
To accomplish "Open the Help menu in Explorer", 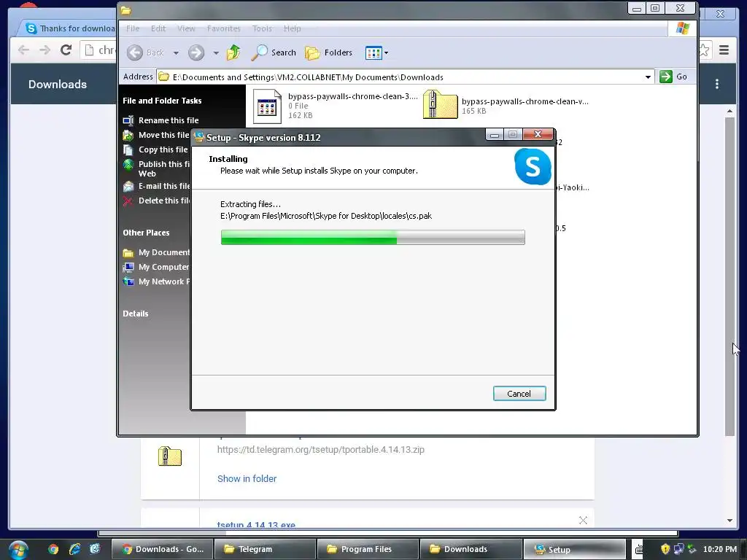I will 292,28.
